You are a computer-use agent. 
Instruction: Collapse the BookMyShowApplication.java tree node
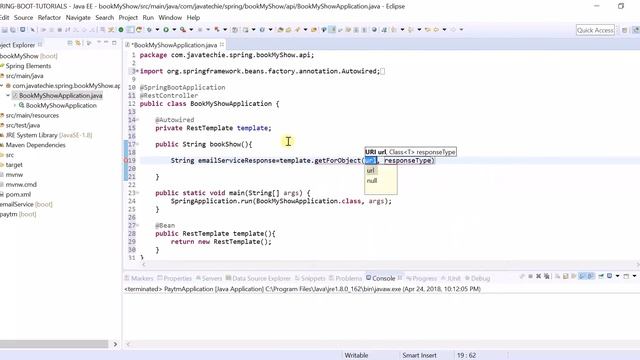point(8,96)
